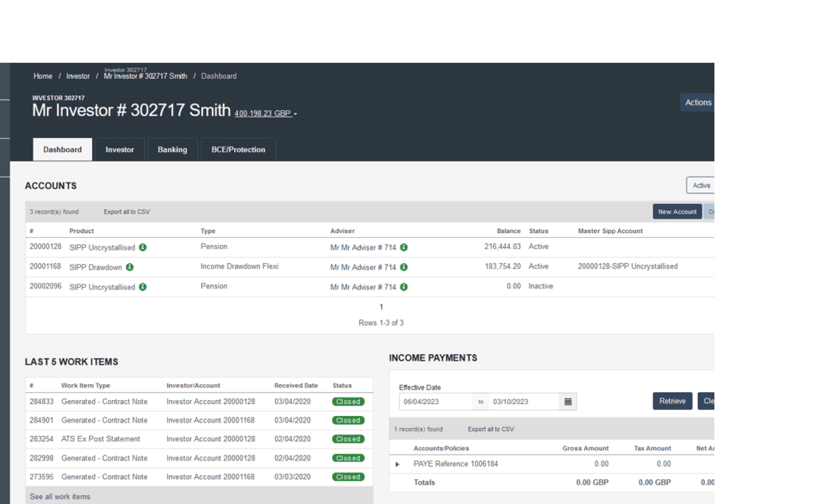Click the Retrieve button

pyautogui.click(x=672, y=401)
